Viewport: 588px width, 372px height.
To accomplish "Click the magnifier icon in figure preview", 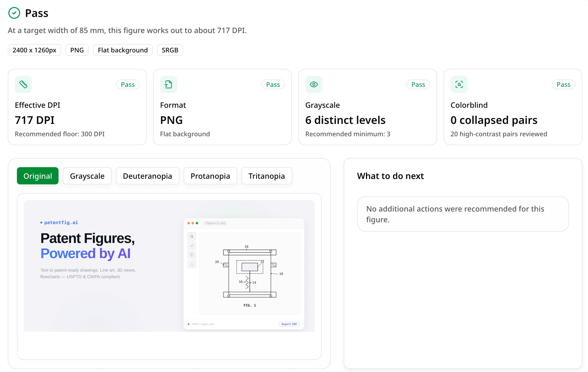I will point(192,237).
